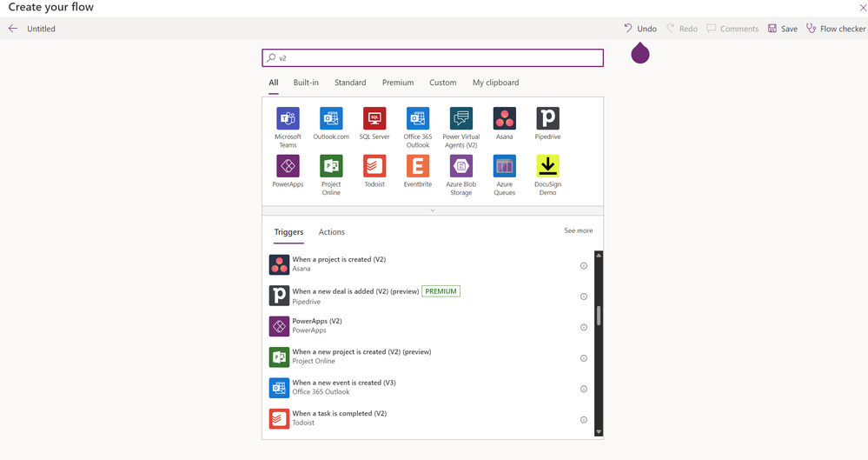The width and height of the screenshot is (868, 460).
Task: Click the scrollbar down arrow
Action: coord(599,431)
